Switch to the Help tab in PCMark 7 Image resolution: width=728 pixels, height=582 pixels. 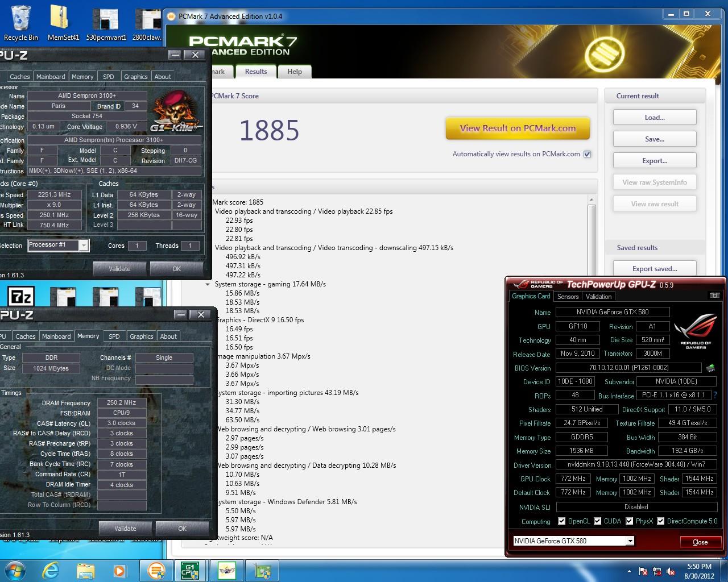tap(295, 72)
